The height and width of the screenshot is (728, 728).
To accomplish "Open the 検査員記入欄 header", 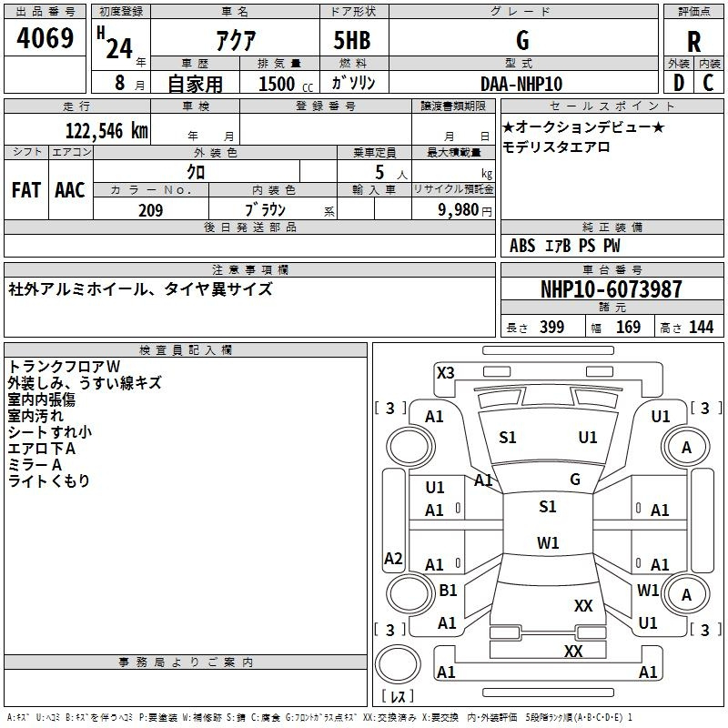I will [186, 350].
